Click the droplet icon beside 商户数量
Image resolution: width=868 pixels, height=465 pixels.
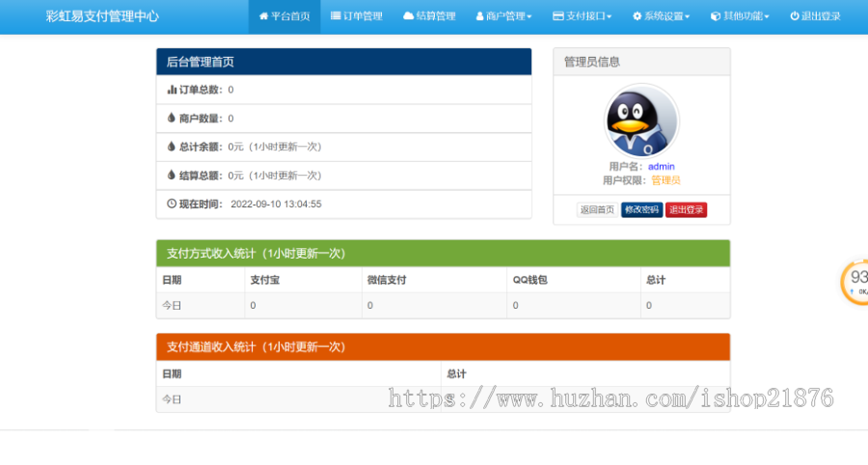(x=171, y=118)
